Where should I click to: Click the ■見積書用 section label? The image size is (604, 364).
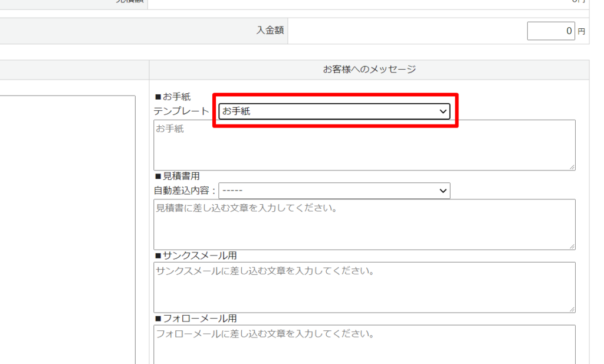tap(177, 176)
